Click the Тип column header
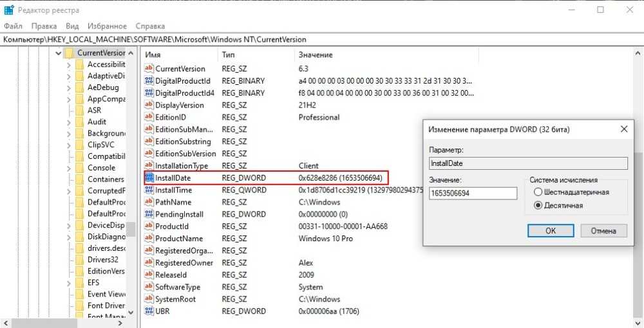Image resolution: width=644 pixels, height=328 pixels. click(x=229, y=55)
